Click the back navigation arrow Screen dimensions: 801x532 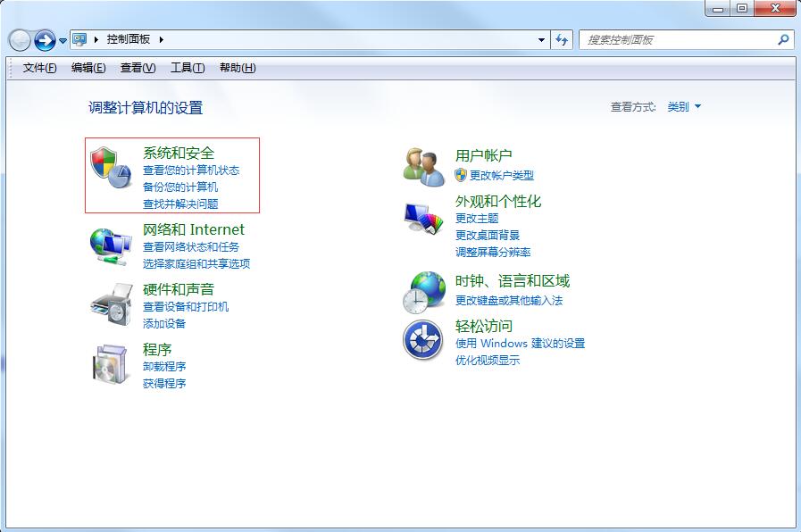tap(20, 40)
